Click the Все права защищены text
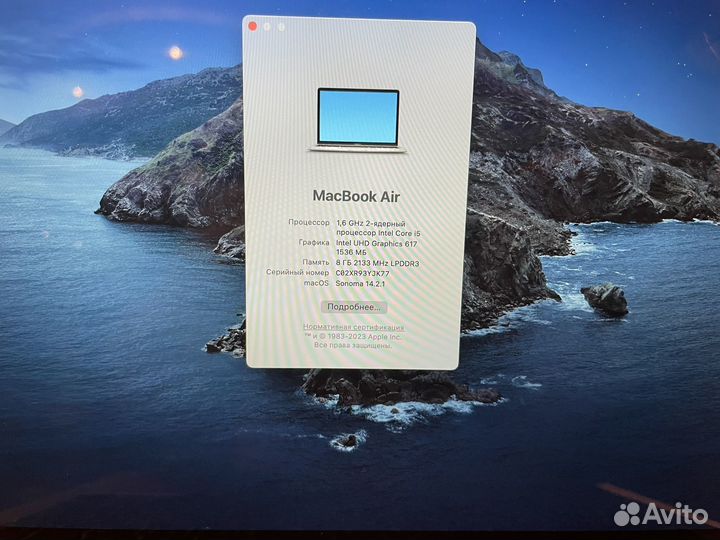The width and height of the screenshot is (720, 540). [x=353, y=345]
